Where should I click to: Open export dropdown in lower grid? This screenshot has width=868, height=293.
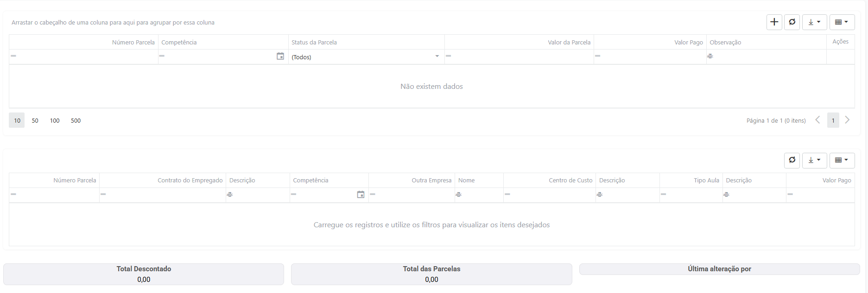814,160
